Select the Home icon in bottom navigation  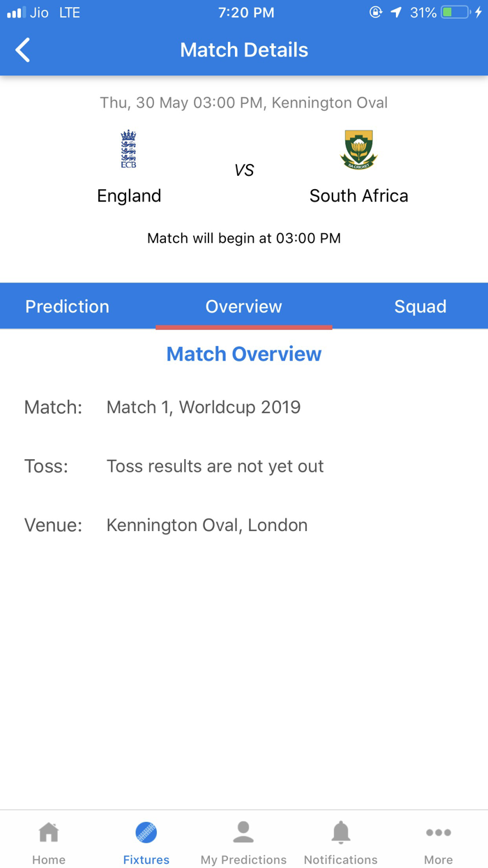pos(48,832)
